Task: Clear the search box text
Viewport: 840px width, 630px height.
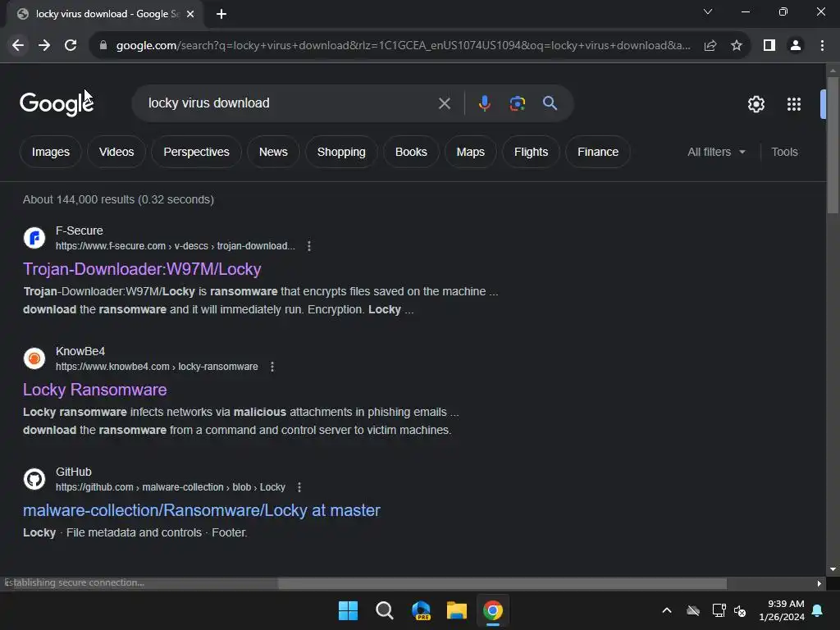Action: [x=445, y=103]
